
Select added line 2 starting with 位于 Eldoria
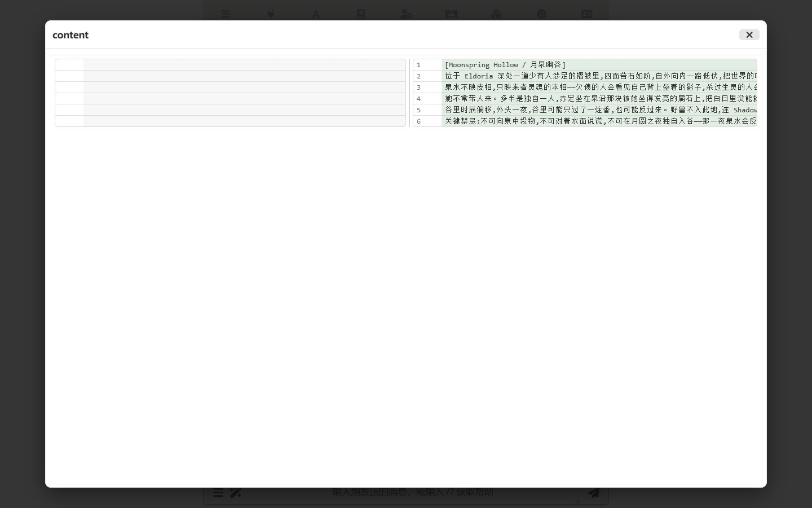coord(599,76)
